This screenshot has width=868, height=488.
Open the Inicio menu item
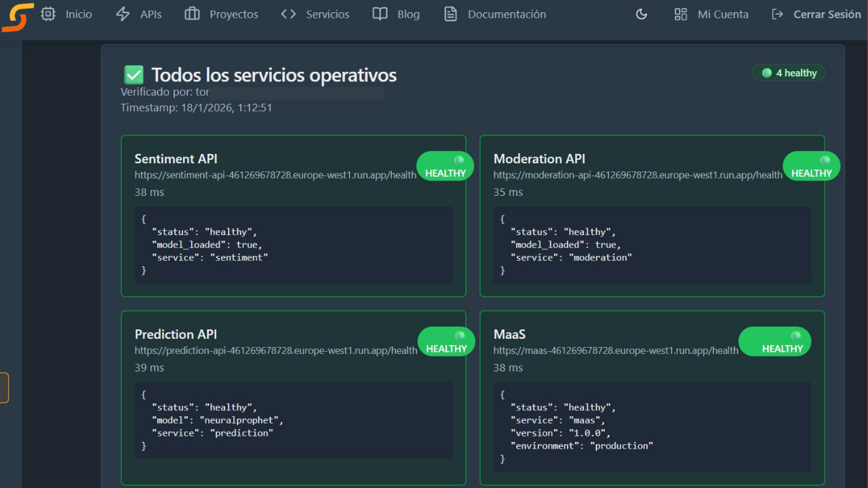(x=79, y=14)
